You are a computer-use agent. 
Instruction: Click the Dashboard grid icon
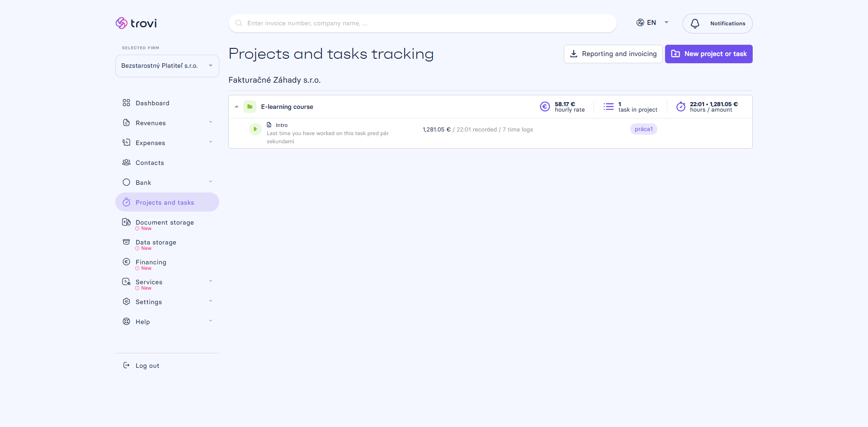tap(126, 103)
